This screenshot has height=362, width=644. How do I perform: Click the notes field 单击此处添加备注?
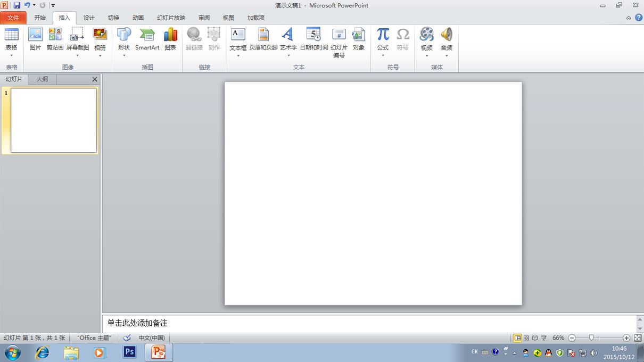pos(370,323)
